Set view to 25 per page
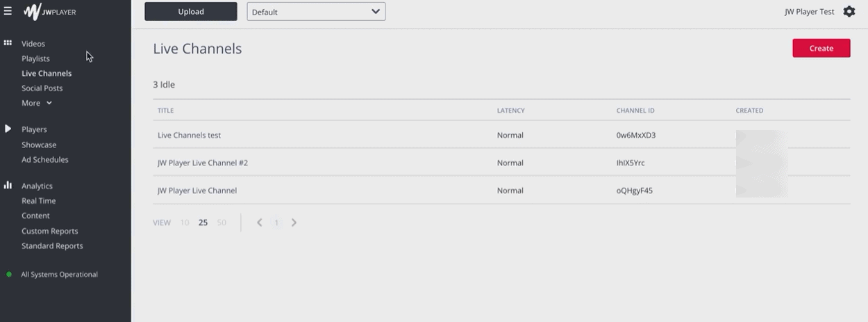The width and height of the screenshot is (868, 322). coord(203,223)
